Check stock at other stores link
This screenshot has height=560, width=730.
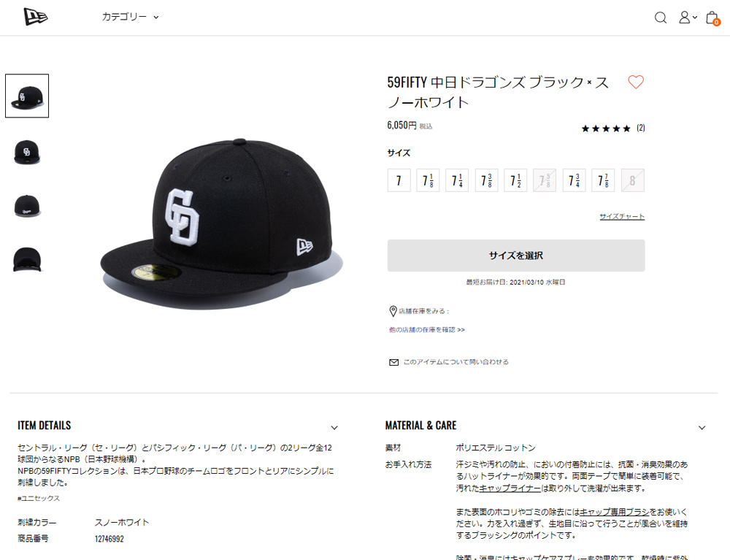pyautogui.click(x=427, y=329)
